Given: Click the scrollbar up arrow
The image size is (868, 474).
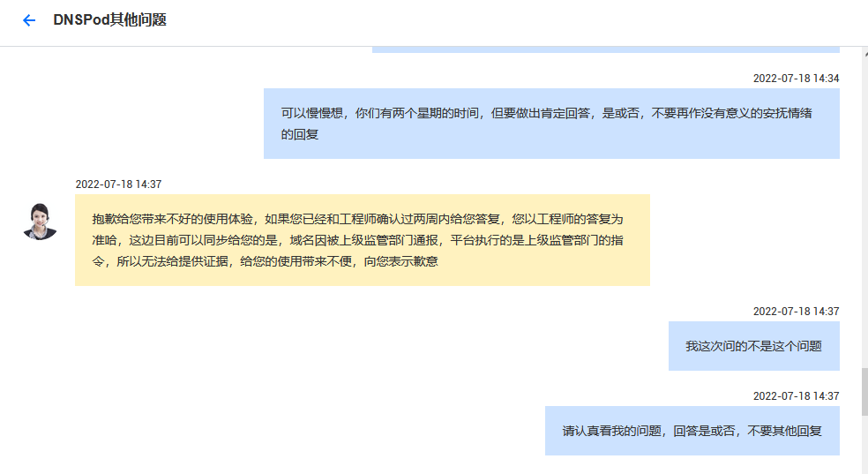Looking at the screenshot, I should click(865, 53).
